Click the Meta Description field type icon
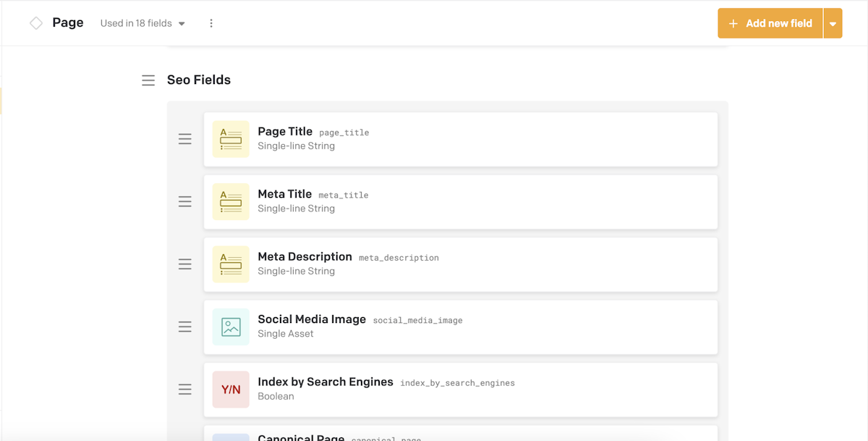 231,264
